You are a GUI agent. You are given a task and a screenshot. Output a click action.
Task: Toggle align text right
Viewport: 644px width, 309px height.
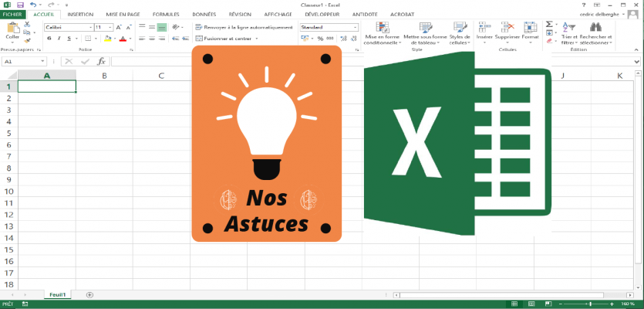pyautogui.click(x=162, y=39)
